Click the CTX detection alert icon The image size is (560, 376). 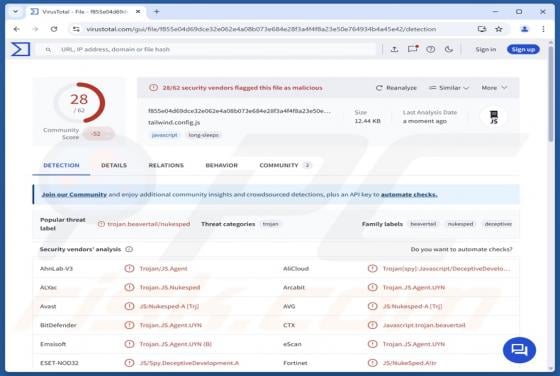(372, 325)
